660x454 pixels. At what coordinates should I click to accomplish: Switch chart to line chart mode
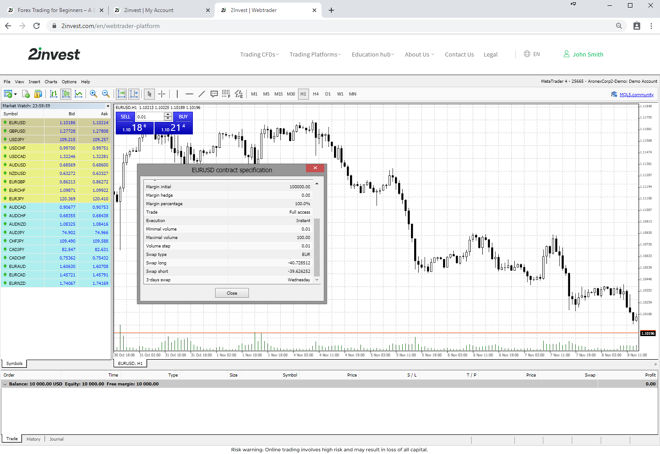79,94
